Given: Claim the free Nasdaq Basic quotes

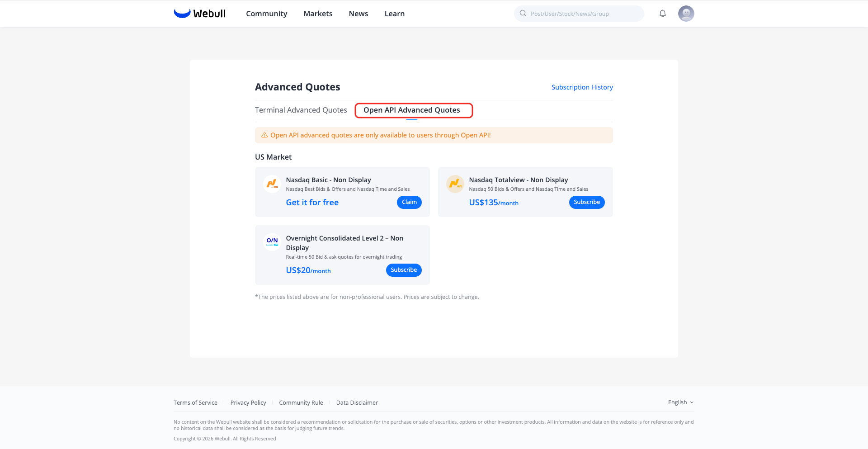Looking at the screenshot, I should (x=409, y=202).
